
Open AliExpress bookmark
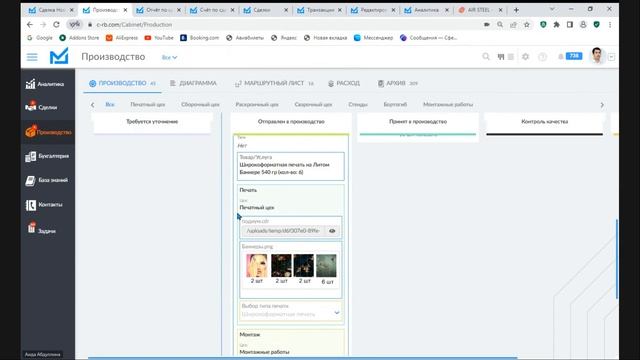click(122, 38)
